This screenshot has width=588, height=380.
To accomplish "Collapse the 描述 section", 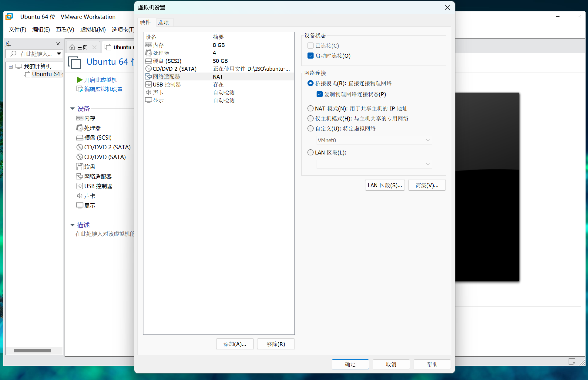I will tap(72, 225).
